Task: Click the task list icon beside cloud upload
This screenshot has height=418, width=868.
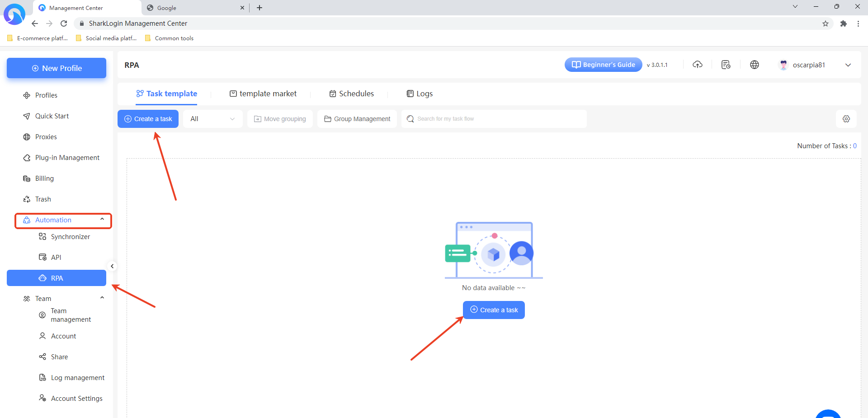Action: [726, 65]
